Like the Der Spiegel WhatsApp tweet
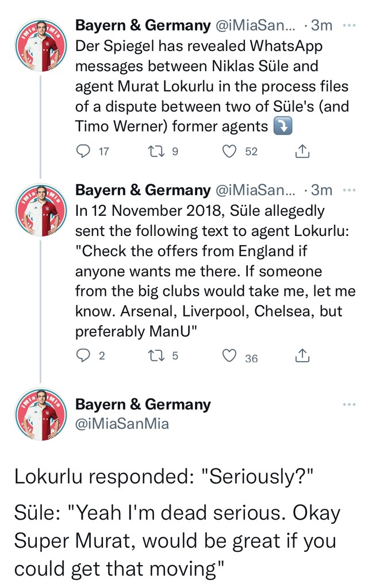 [x=230, y=151]
